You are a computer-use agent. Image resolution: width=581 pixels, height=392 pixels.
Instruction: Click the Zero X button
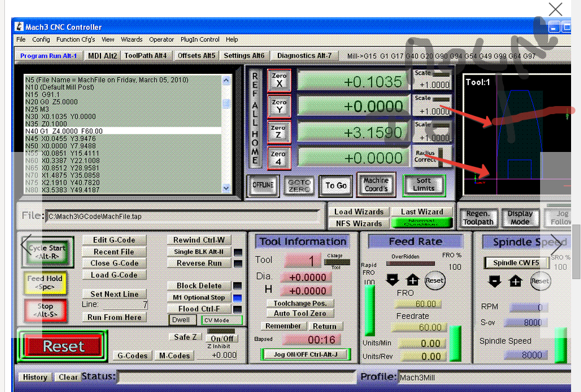point(279,81)
